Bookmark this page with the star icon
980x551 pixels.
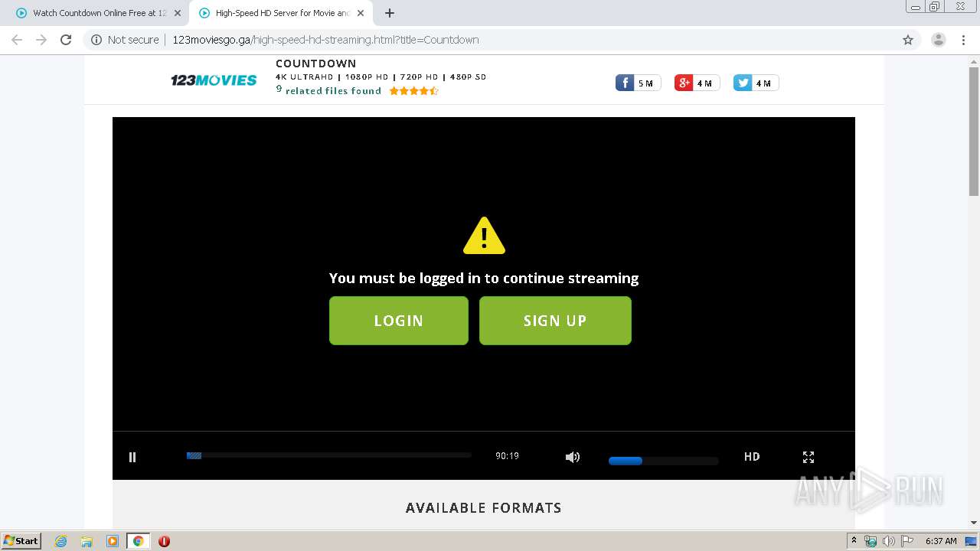coord(908,40)
